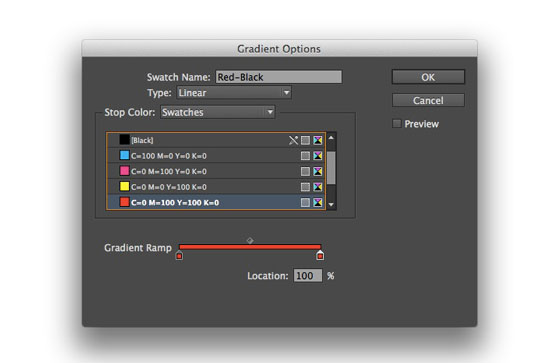This screenshot has height=363, width=550.
Task: Click the process color icon on [Black] row
Action: (305, 140)
